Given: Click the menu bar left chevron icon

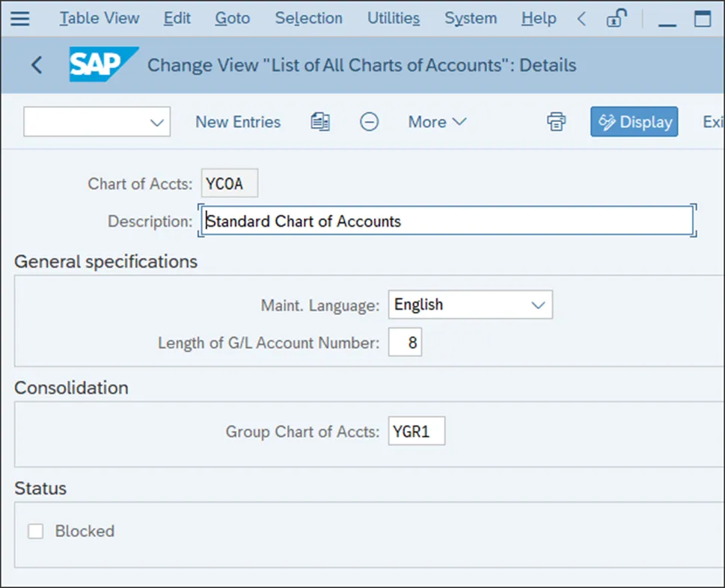Looking at the screenshot, I should (582, 19).
